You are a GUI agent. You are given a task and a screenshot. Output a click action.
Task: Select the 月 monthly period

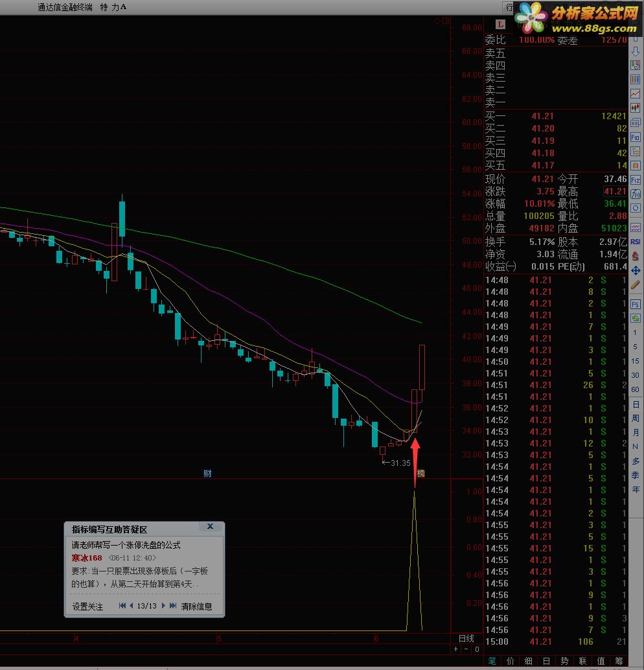pos(636,432)
